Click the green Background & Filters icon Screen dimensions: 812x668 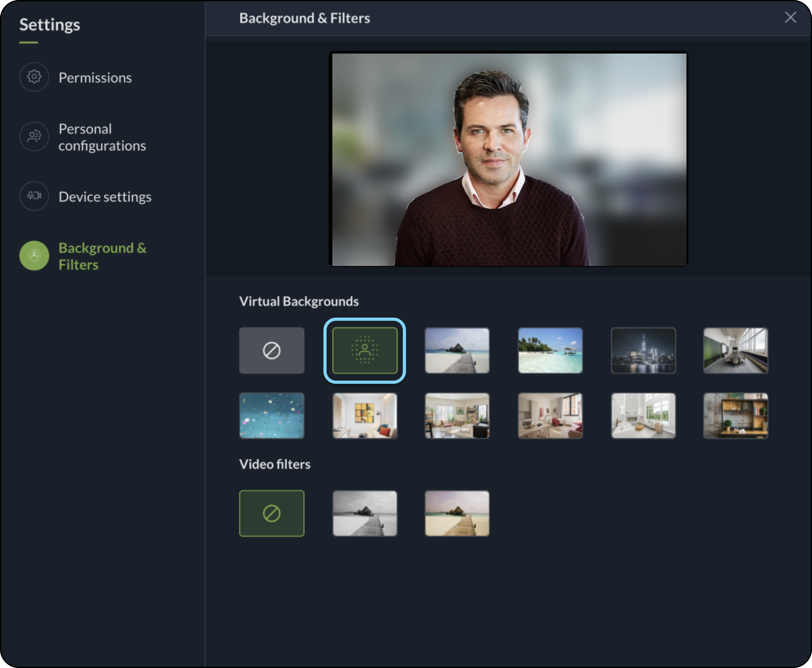[34, 256]
